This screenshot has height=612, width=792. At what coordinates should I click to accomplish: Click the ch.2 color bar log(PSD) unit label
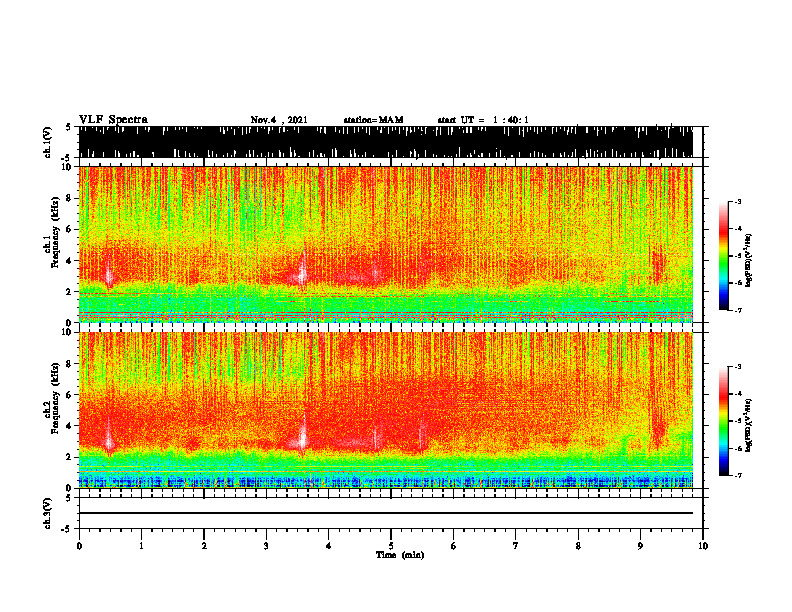[749, 425]
